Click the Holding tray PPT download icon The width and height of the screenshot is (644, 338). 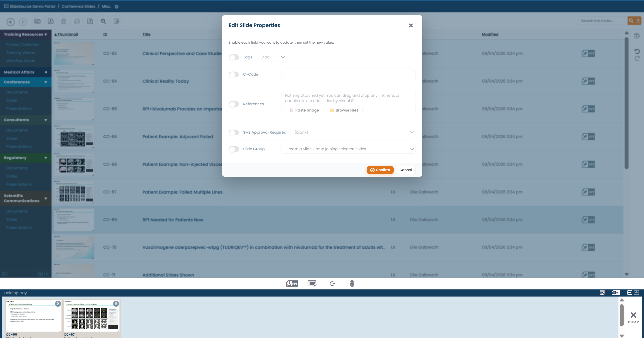click(616, 292)
